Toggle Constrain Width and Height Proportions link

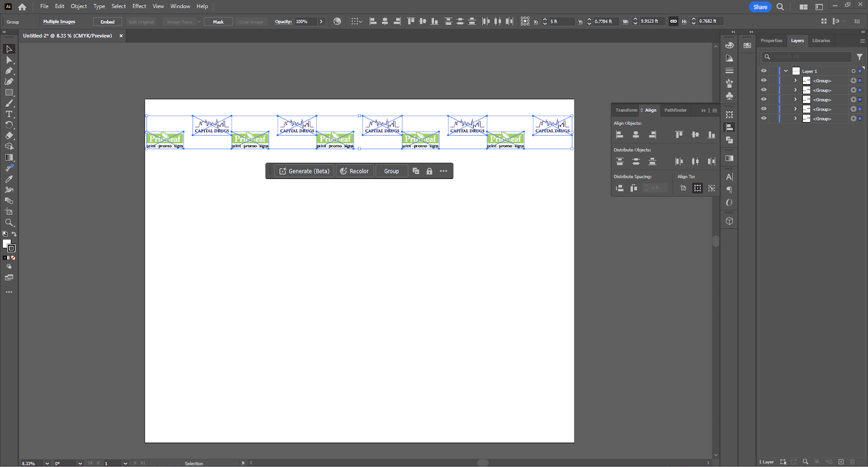(673, 21)
